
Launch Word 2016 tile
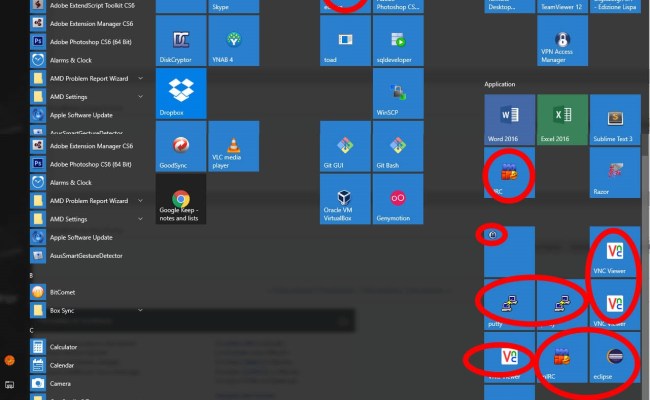coord(510,120)
